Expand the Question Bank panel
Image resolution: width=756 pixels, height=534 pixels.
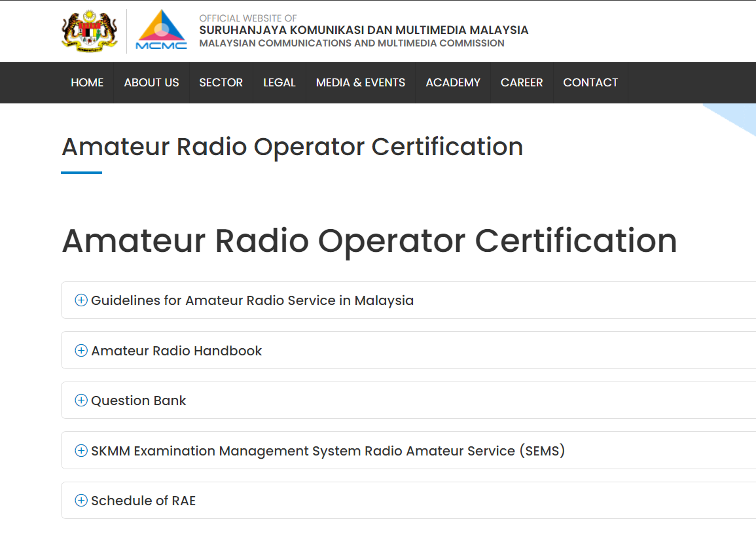tap(138, 400)
